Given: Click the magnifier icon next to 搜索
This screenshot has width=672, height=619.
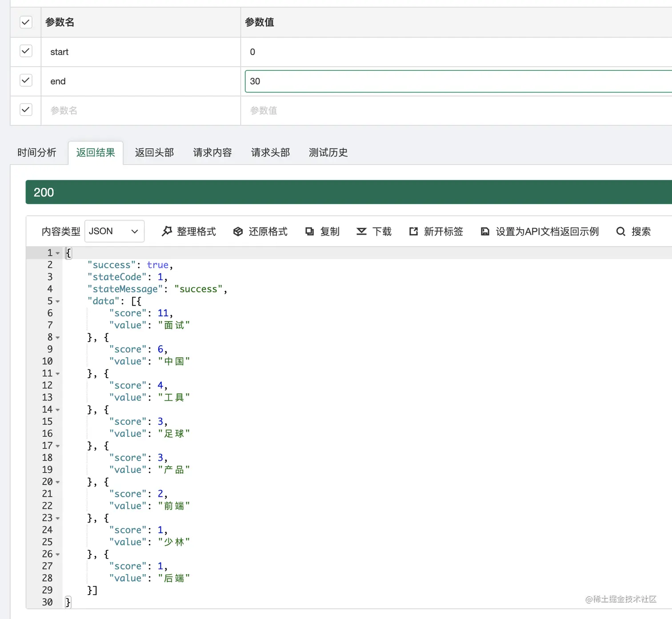Looking at the screenshot, I should 620,231.
